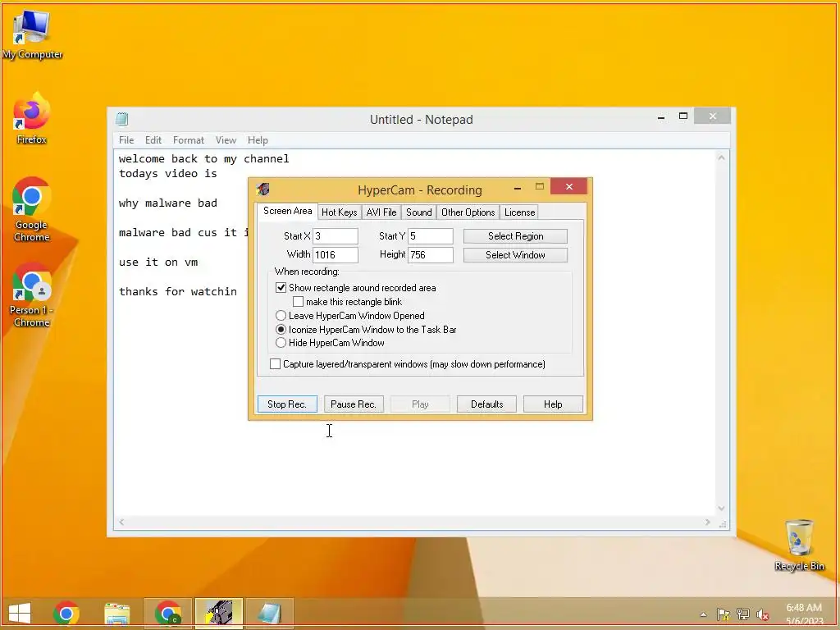Open the License tab

coord(519,212)
